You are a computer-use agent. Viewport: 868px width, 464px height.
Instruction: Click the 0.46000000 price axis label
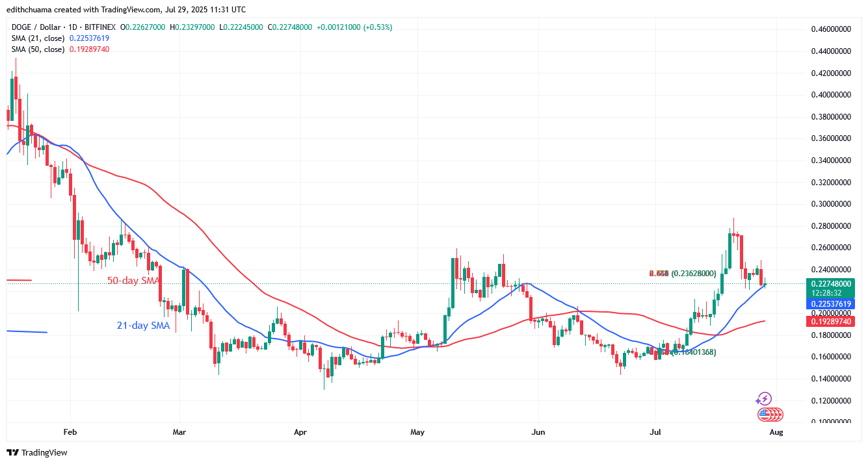click(x=832, y=29)
